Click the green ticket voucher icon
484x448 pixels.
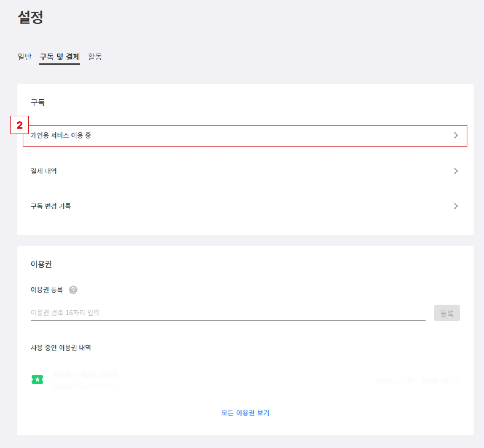click(38, 380)
